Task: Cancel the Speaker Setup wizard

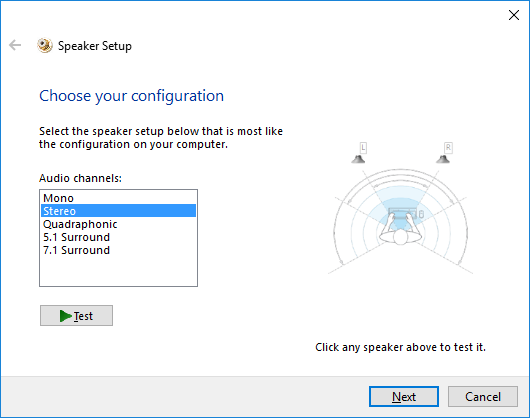Action: coord(483,396)
